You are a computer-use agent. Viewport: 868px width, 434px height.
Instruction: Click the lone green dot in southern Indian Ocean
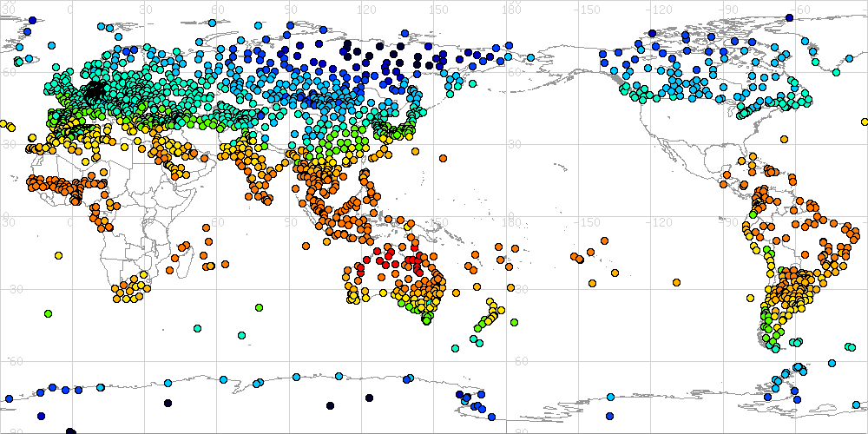(x=259, y=307)
